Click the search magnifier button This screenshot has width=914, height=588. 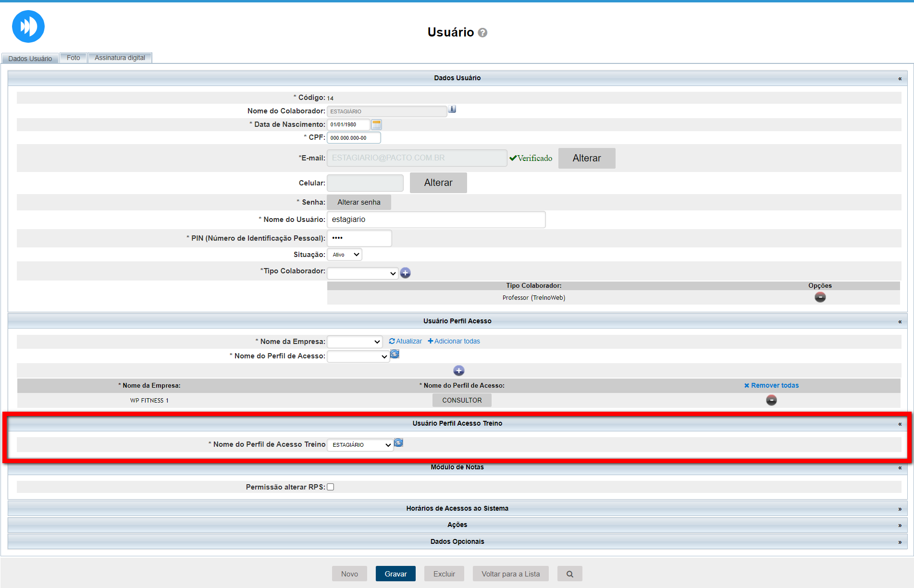(x=569, y=574)
